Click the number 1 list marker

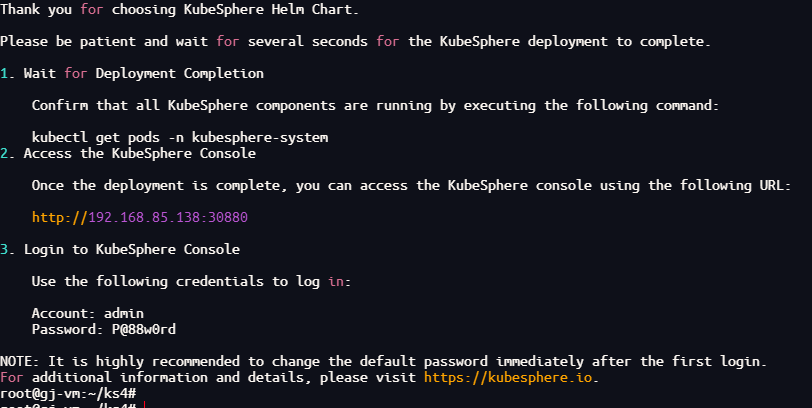pos(4,74)
